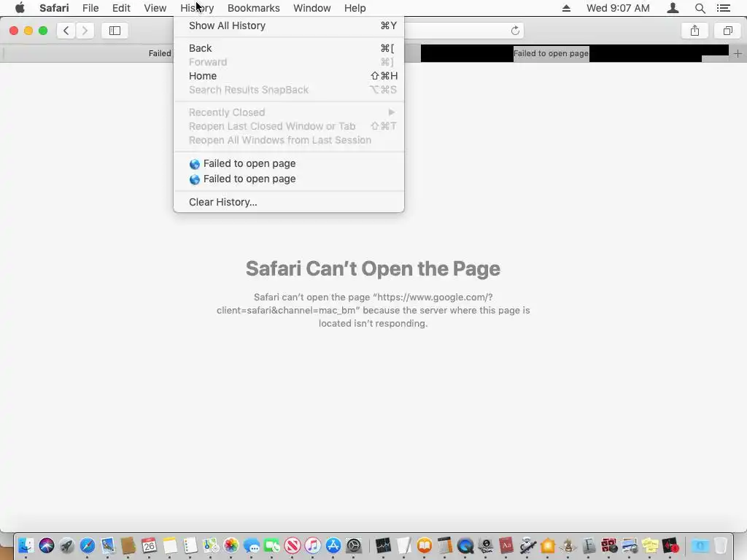Click the Wed 9:07 AM clock

click(x=618, y=8)
